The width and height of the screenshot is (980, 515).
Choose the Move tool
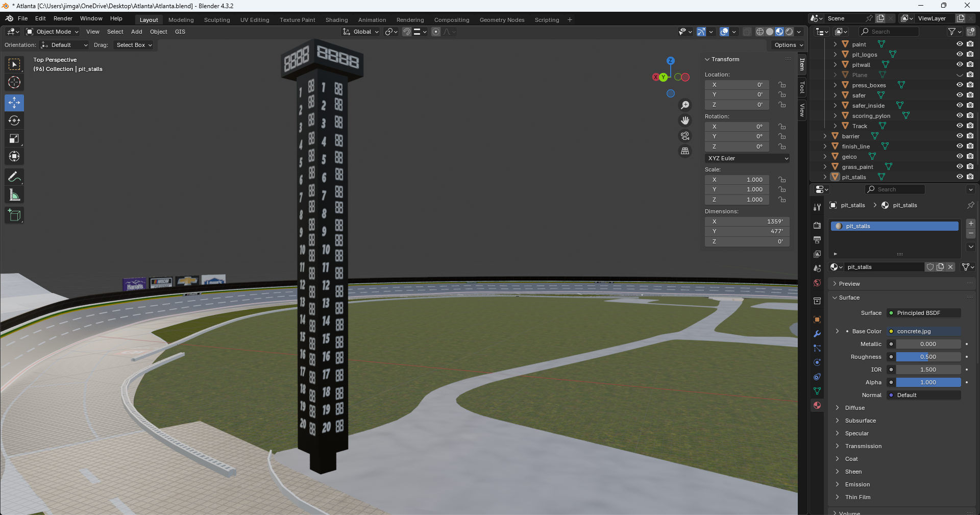[14, 103]
